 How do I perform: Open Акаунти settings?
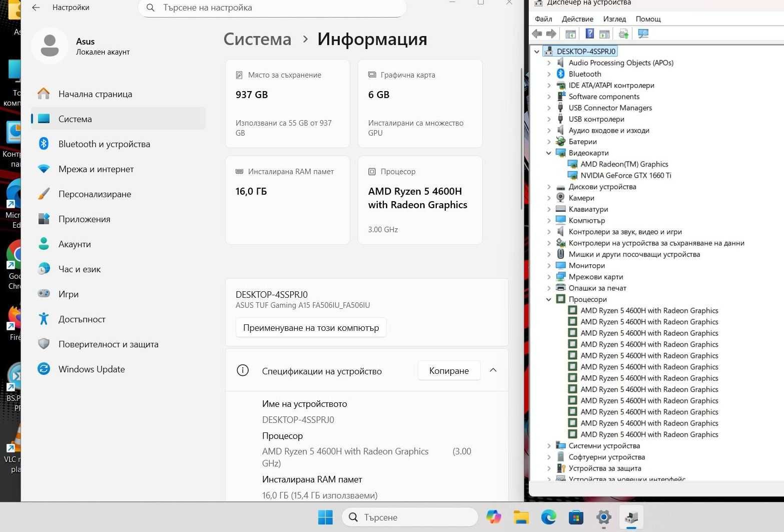(118, 244)
